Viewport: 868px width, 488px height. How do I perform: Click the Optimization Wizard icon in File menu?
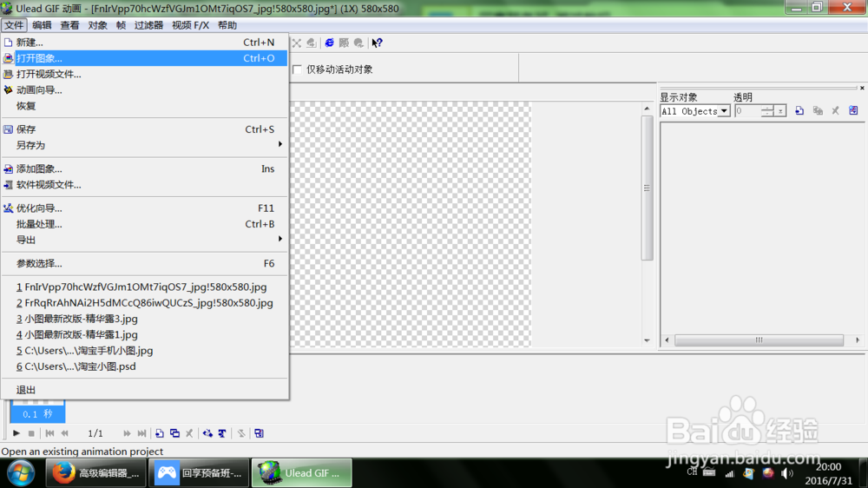point(9,208)
